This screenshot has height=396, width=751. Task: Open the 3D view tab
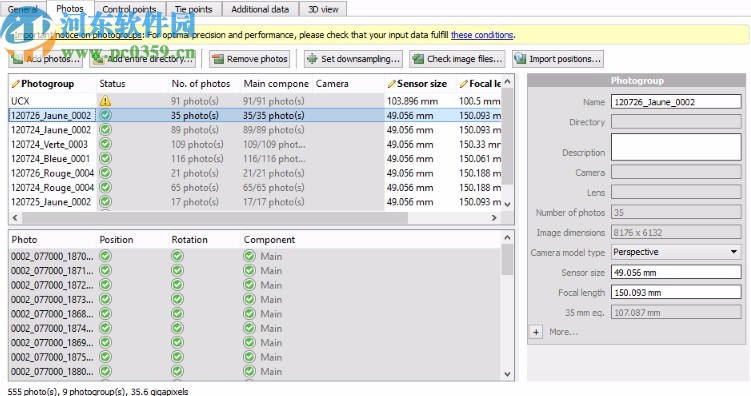click(x=323, y=9)
